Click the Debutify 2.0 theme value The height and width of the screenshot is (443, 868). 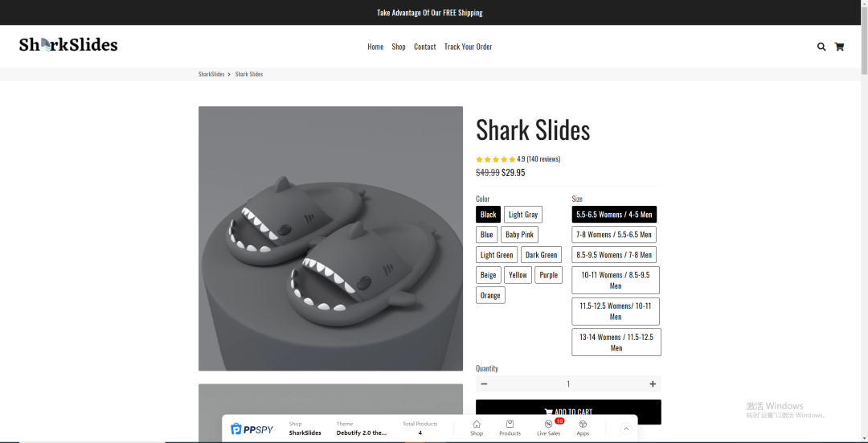click(x=362, y=433)
